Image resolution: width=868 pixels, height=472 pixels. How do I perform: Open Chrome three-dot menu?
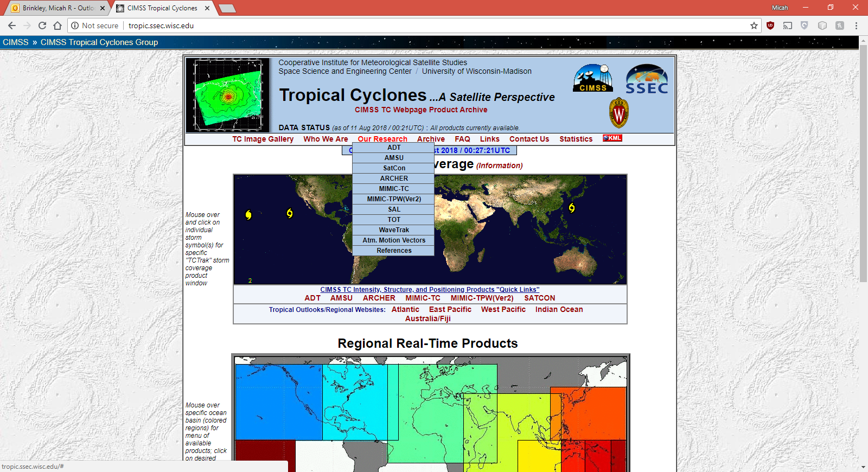tap(856, 25)
